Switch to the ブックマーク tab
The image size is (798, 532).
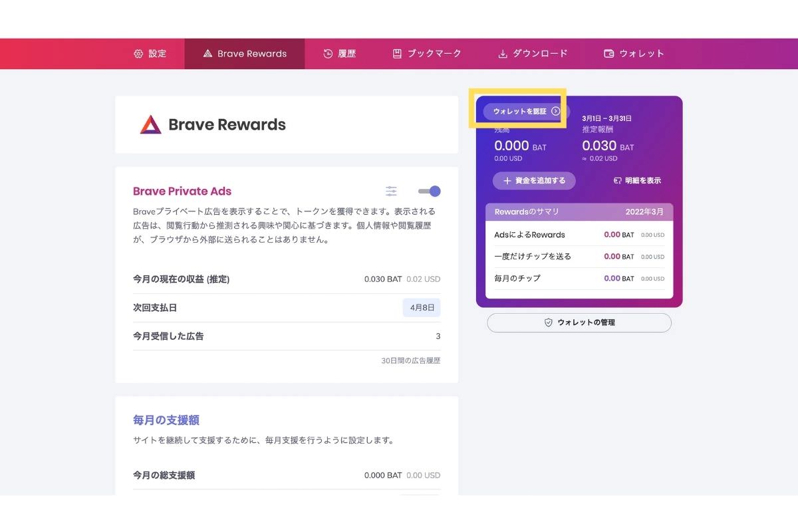427,54
